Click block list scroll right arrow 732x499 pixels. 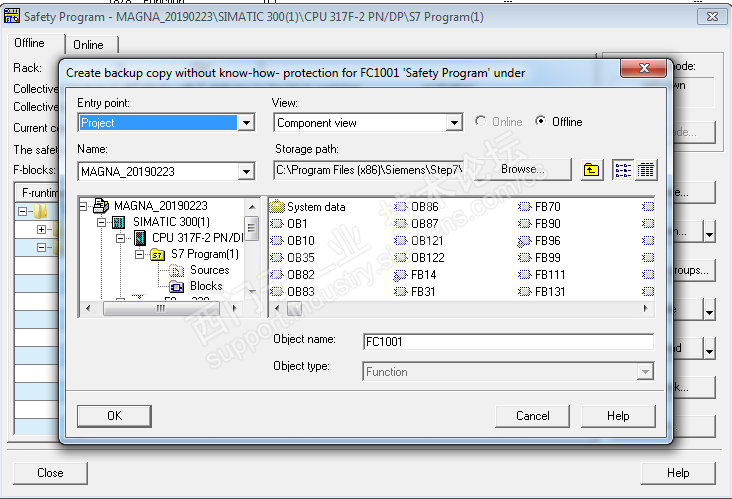click(x=646, y=308)
